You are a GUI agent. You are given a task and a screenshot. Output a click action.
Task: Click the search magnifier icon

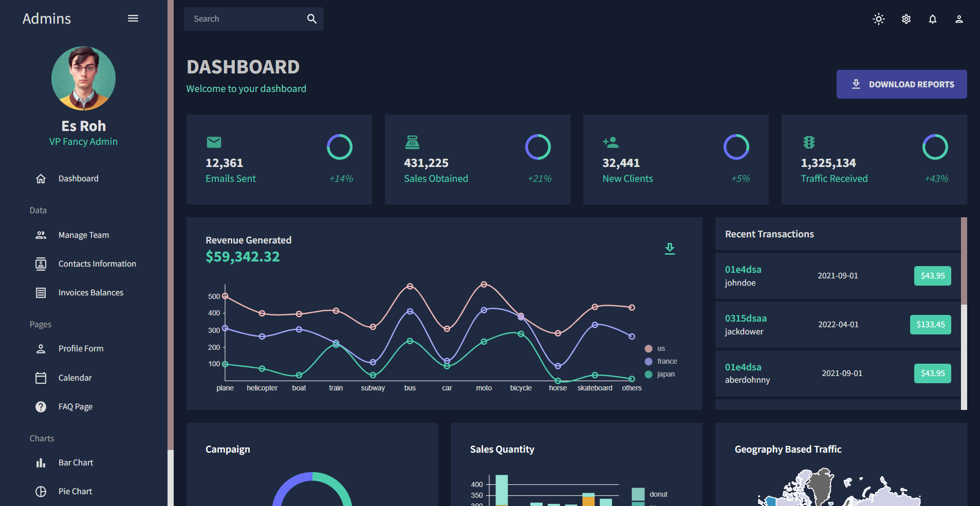point(312,19)
